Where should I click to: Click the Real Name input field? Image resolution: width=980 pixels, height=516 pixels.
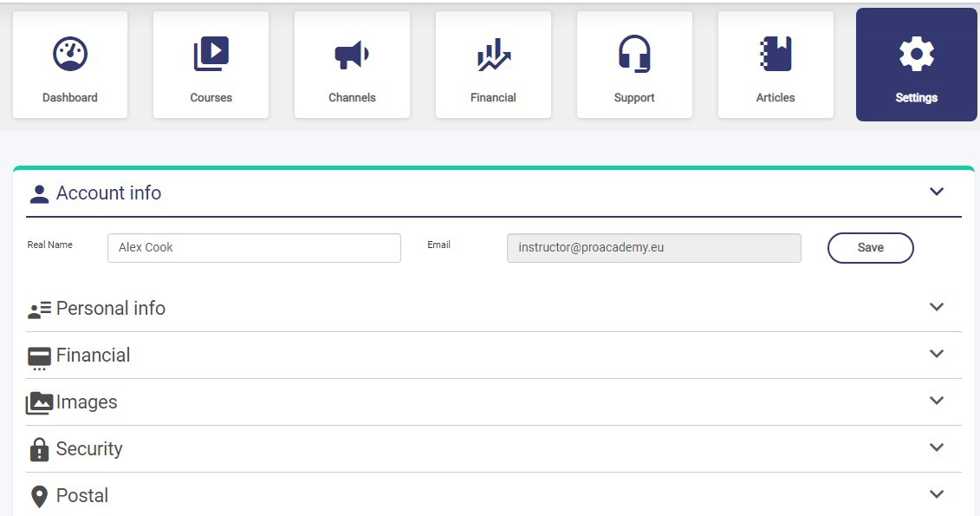(x=254, y=248)
